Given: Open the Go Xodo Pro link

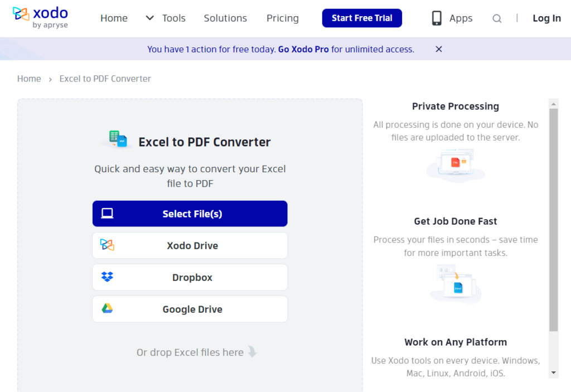Looking at the screenshot, I should click(303, 49).
